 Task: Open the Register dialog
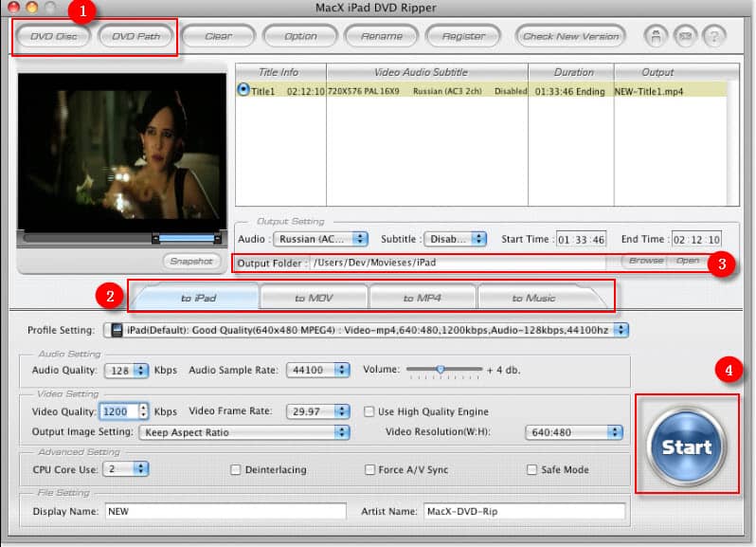[x=464, y=36]
